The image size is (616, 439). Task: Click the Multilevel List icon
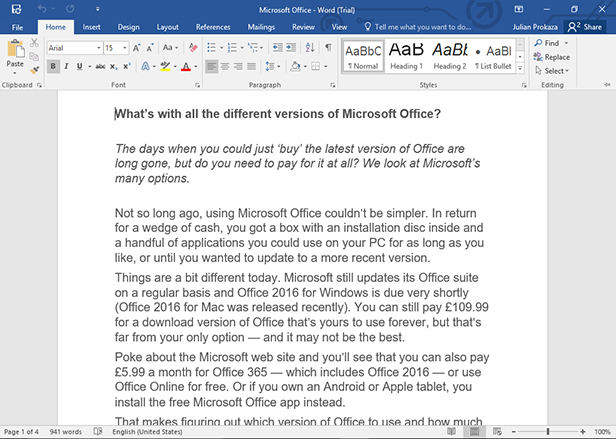tap(253, 48)
